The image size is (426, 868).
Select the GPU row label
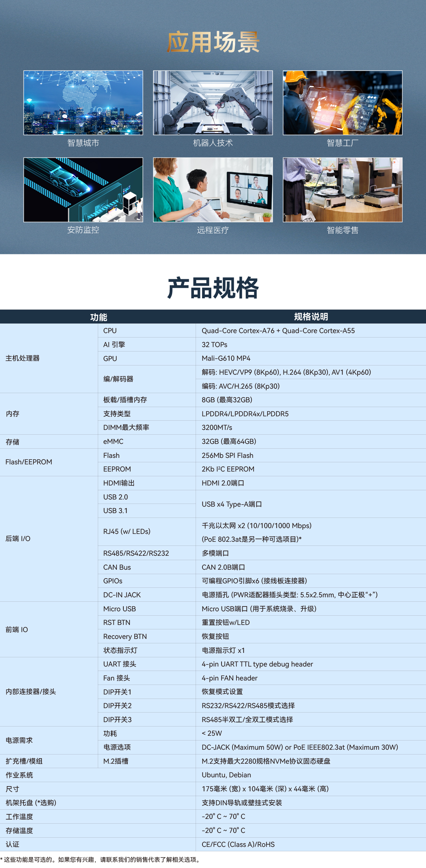point(110,359)
